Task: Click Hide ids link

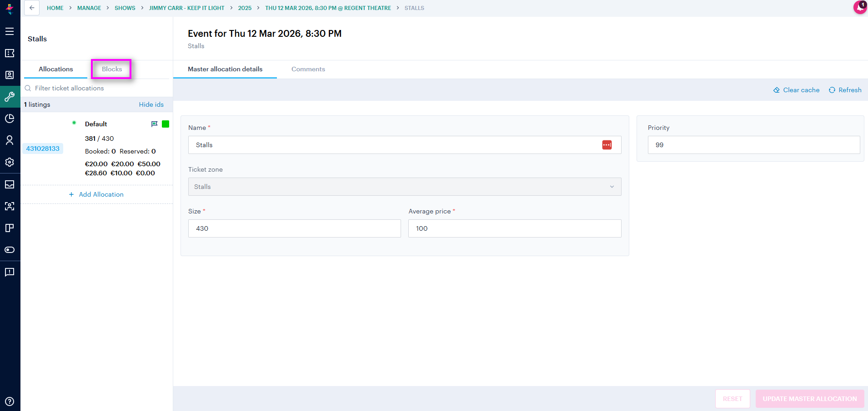Action: 151,104
